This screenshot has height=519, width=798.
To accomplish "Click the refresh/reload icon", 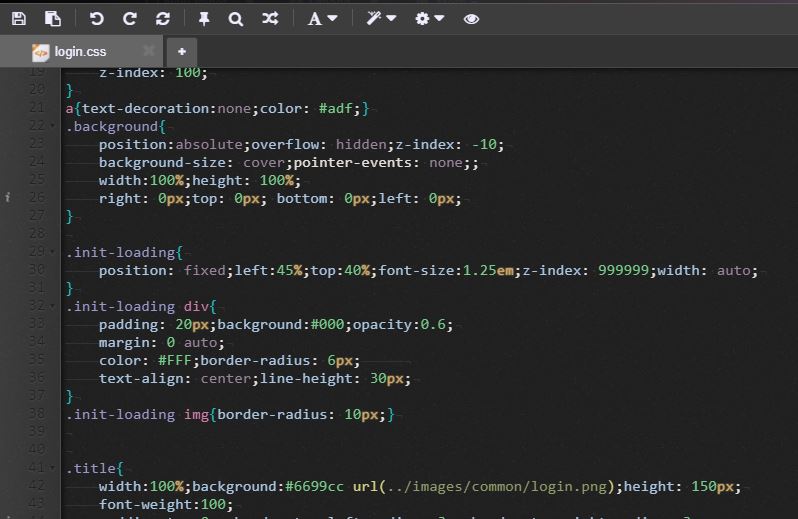I will (x=163, y=18).
